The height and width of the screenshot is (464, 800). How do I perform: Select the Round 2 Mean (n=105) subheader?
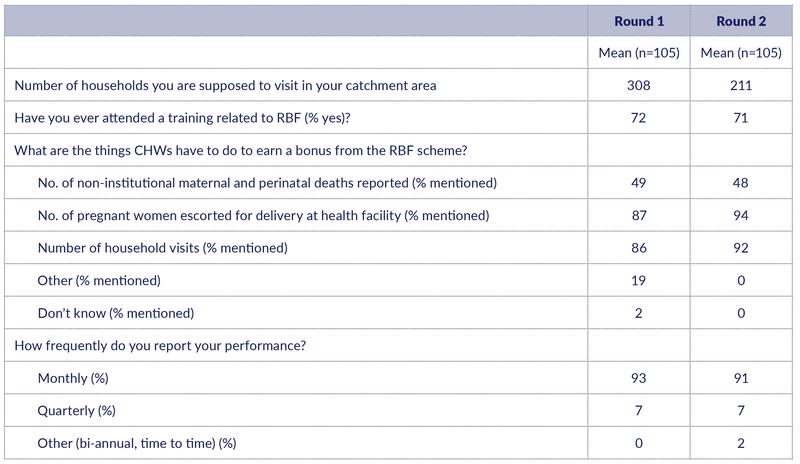pyautogui.click(x=741, y=53)
